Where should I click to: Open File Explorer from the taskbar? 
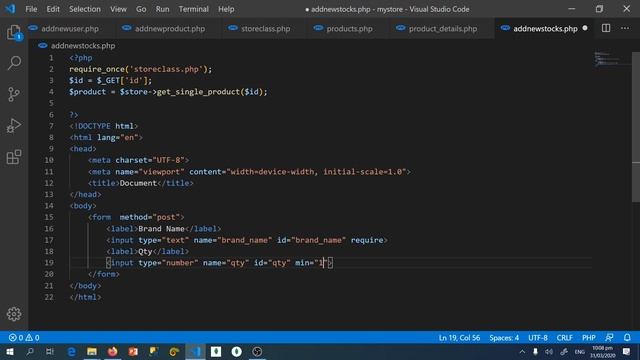click(92, 351)
